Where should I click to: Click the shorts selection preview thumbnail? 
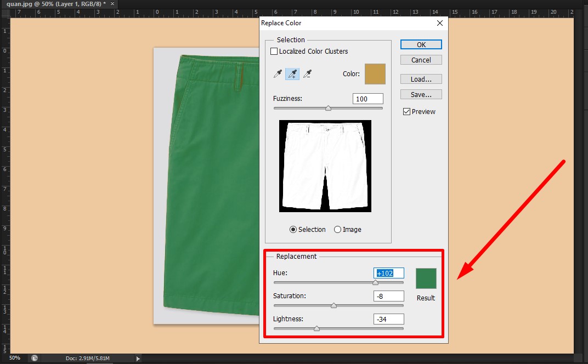click(325, 166)
